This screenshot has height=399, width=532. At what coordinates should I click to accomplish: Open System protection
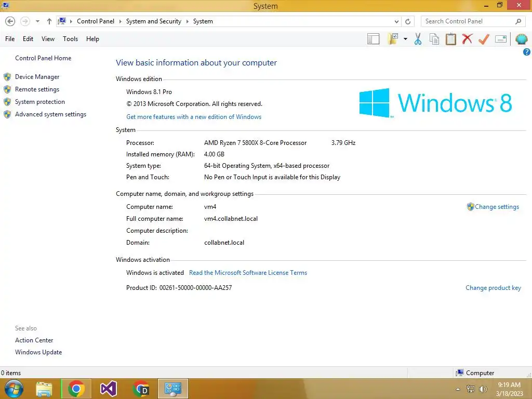pos(39,102)
